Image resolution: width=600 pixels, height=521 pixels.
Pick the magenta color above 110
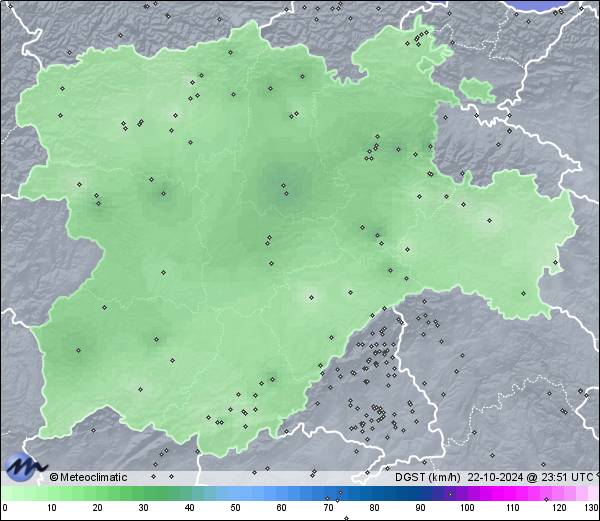(513, 493)
